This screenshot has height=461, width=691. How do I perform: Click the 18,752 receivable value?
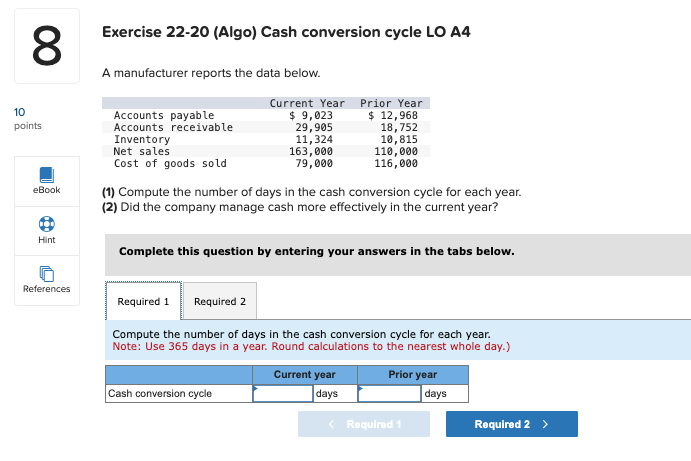pos(399,127)
